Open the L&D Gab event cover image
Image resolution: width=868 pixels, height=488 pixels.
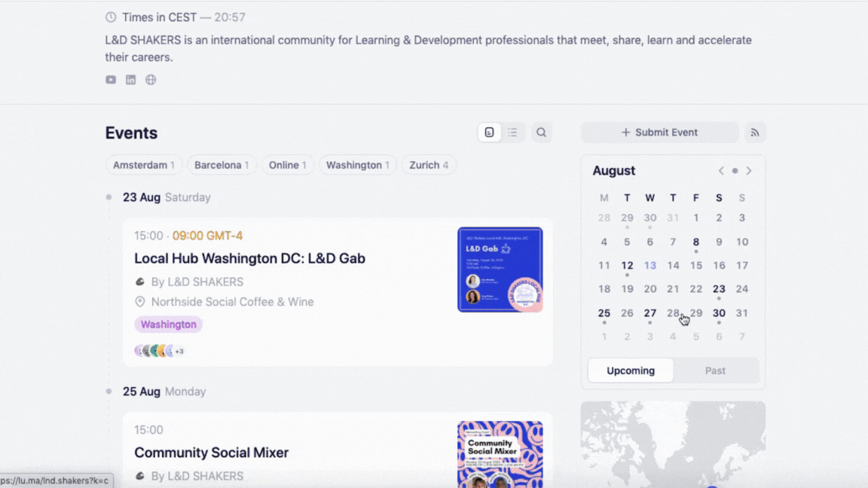[x=500, y=270]
